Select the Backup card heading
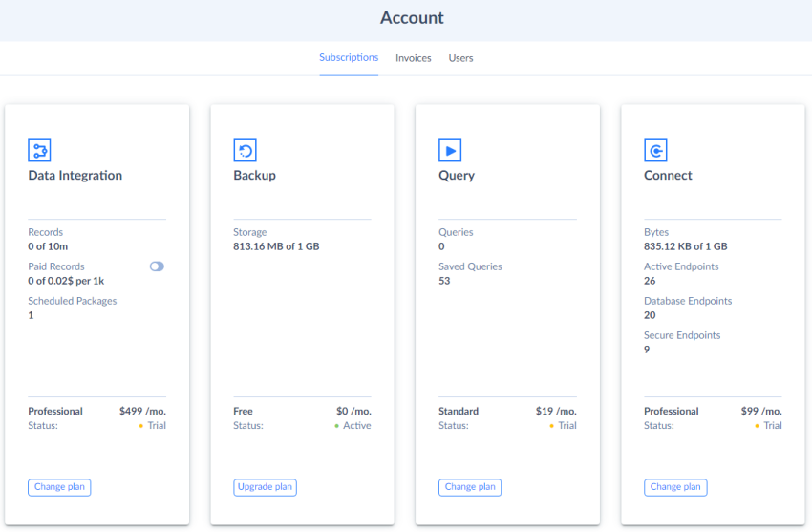This screenshot has width=812, height=532. 254,176
